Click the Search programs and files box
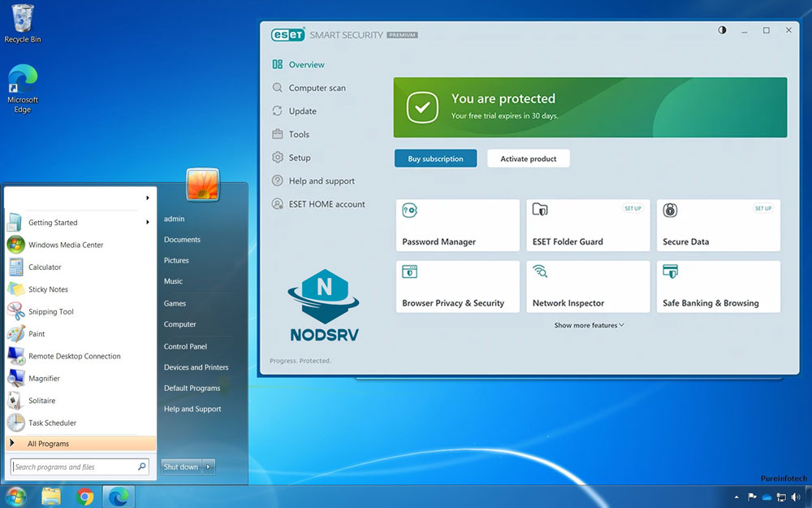This screenshot has height=508, width=812. click(73, 467)
